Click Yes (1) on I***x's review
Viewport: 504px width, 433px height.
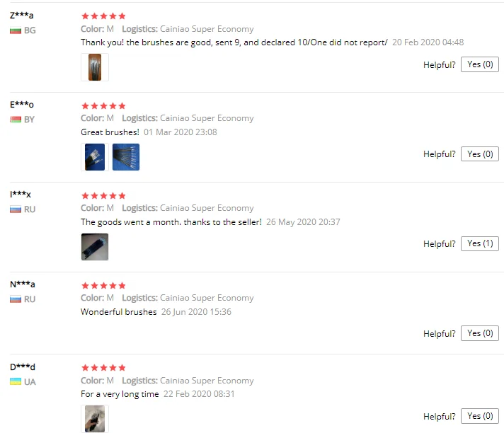point(479,243)
